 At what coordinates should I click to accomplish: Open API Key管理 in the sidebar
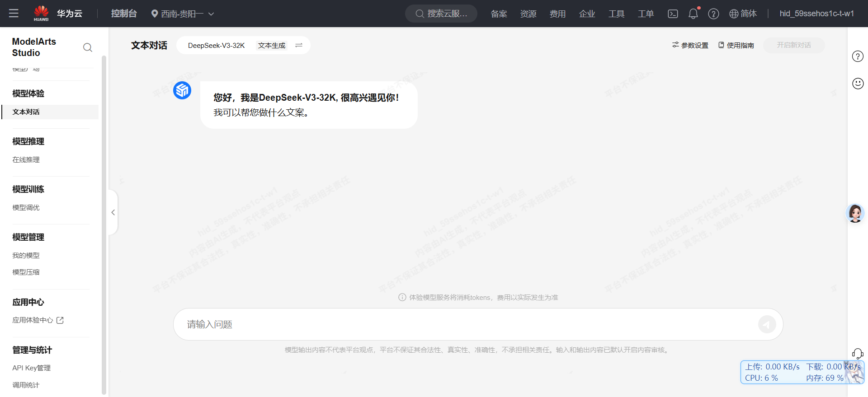31,368
